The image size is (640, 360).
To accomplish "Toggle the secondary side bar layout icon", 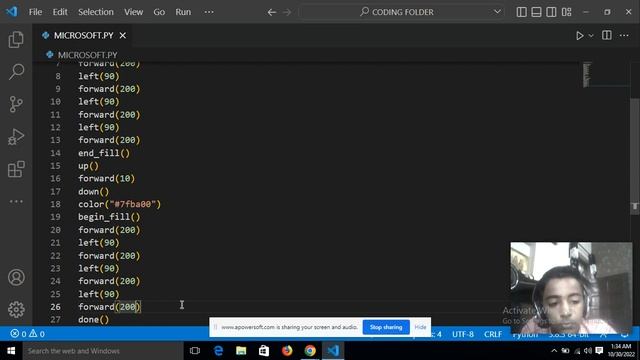I will point(551,12).
